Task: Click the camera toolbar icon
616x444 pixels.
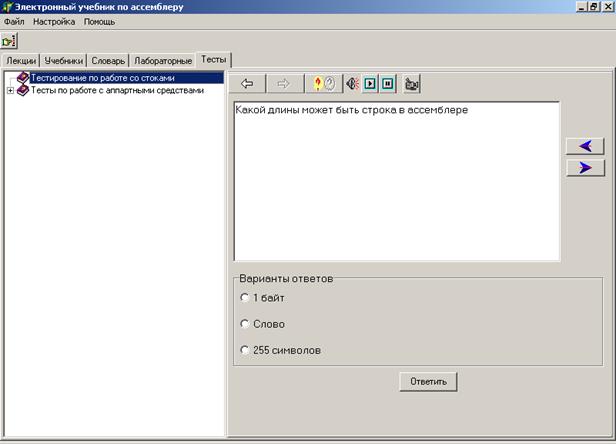Action: 411,84
